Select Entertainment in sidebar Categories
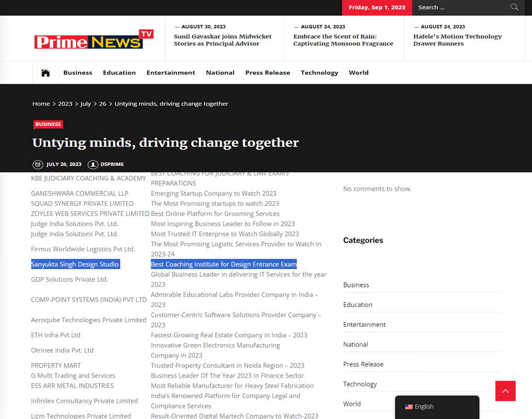This screenshot has width=532, height=419. 364,324
